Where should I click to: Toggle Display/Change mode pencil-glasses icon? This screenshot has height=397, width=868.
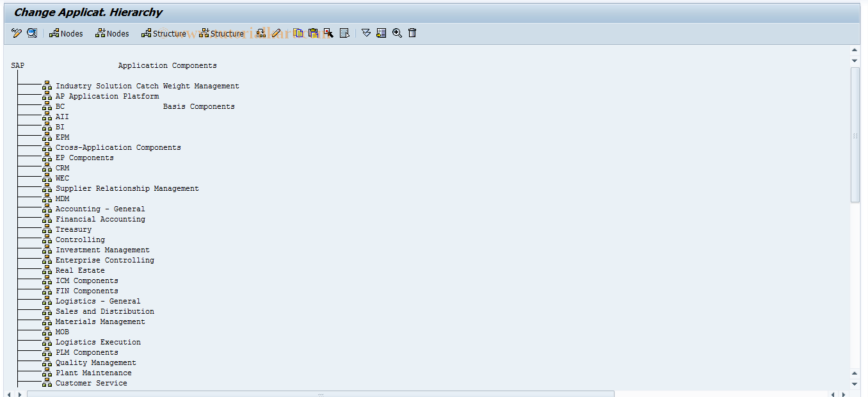tap(17, 33)
